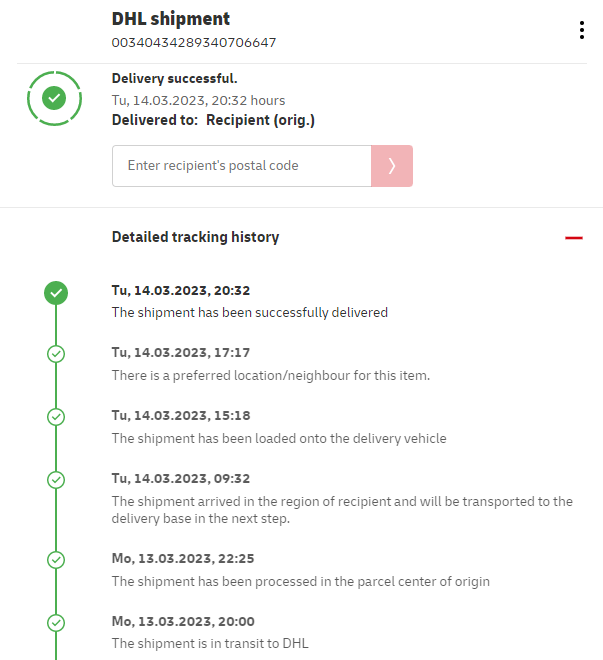This screenshot has height=660, width=603.
Task: Click the 'loaded onto the delivery vehicle' entry
Action: pyautogui.click(x=279, y=438)
